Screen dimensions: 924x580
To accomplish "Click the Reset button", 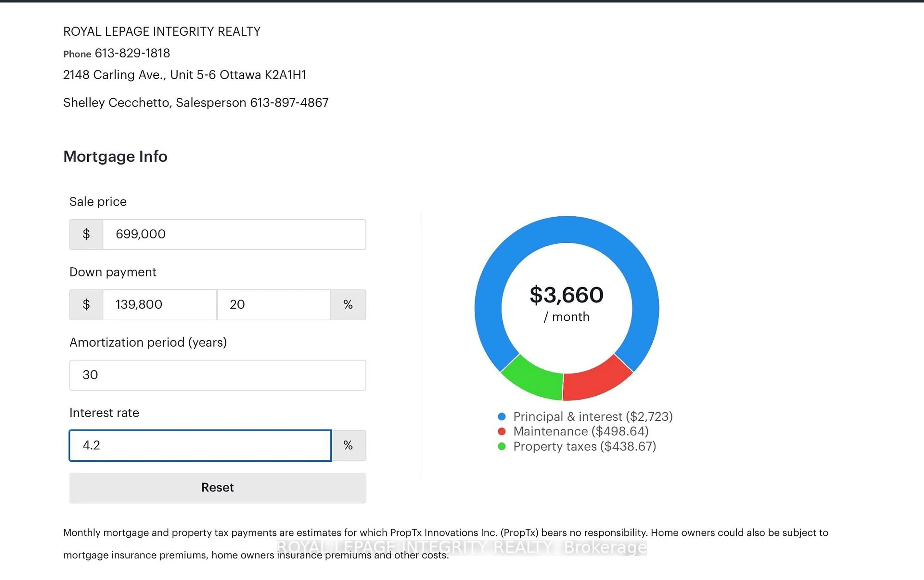I will (218, 488).
